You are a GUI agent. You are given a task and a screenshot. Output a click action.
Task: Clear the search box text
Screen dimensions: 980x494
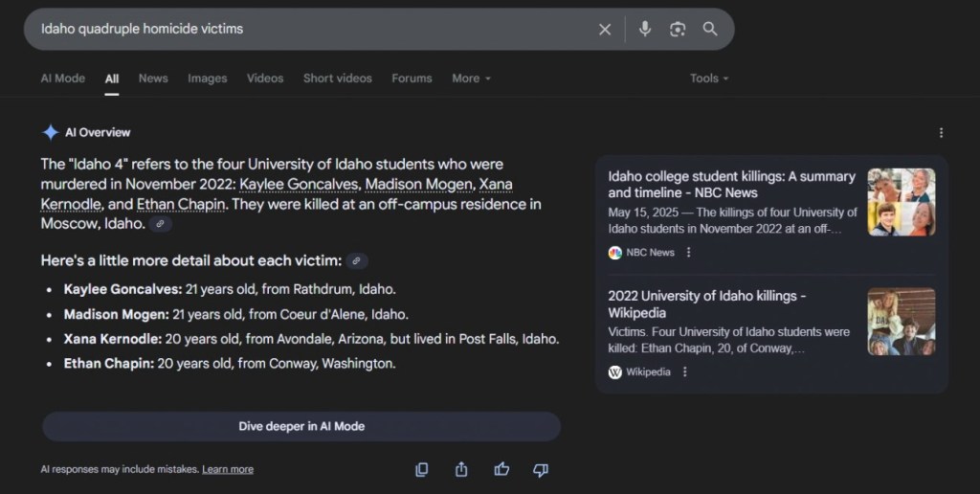(x=605, y=30)
